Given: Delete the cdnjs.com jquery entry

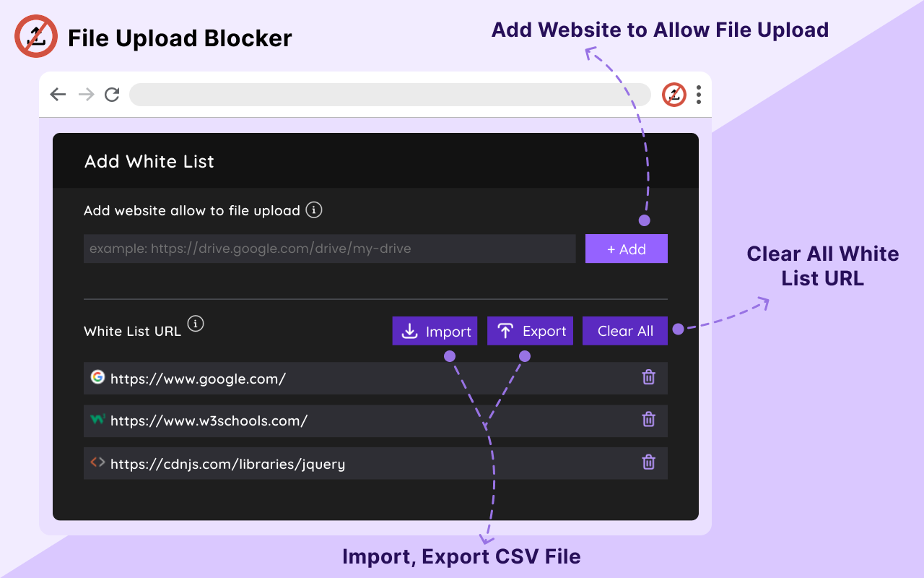Looking at the screenshot, I should (649, 462).
